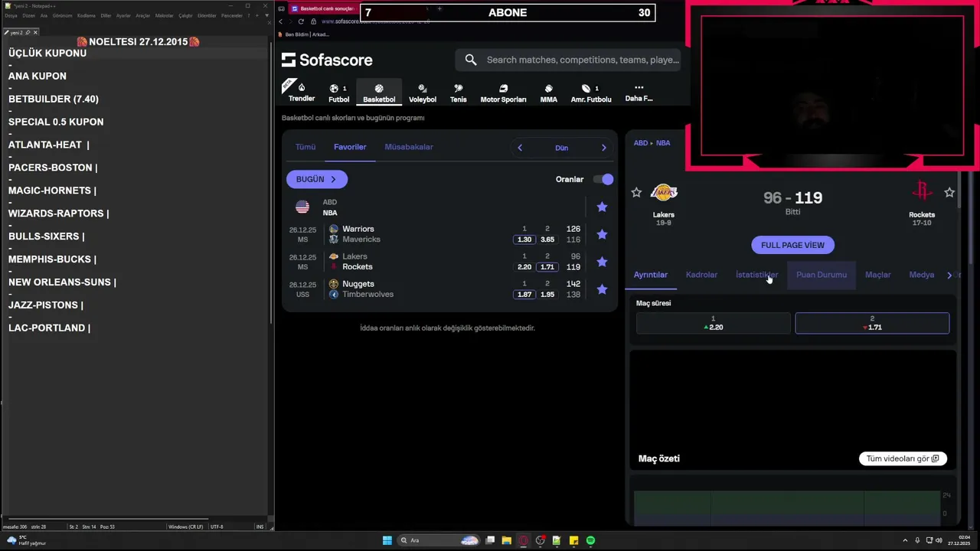Place cursor on BETBUILDER (7.40) line
Screen dimensions: 980x551
pyautogui.click(x=54, y=99)
